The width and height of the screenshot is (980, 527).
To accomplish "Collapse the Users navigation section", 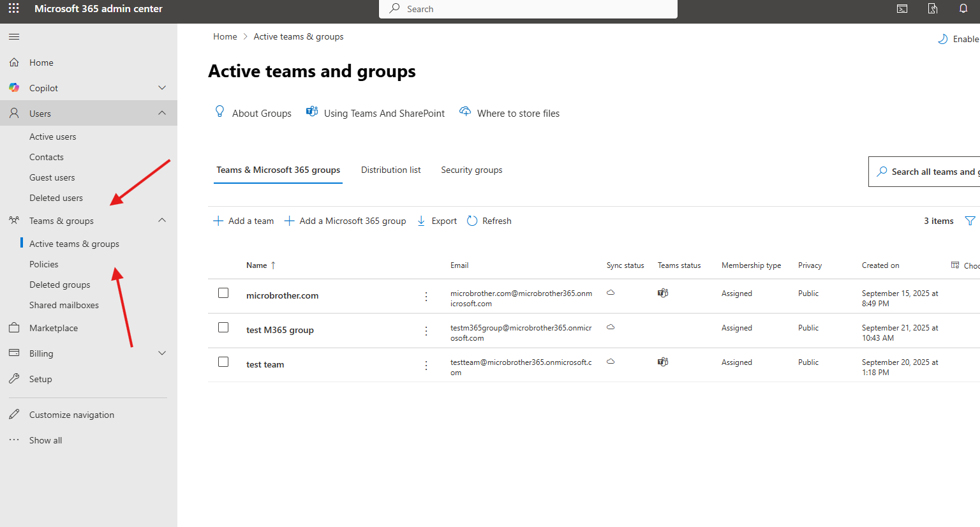I will (162, 113).
